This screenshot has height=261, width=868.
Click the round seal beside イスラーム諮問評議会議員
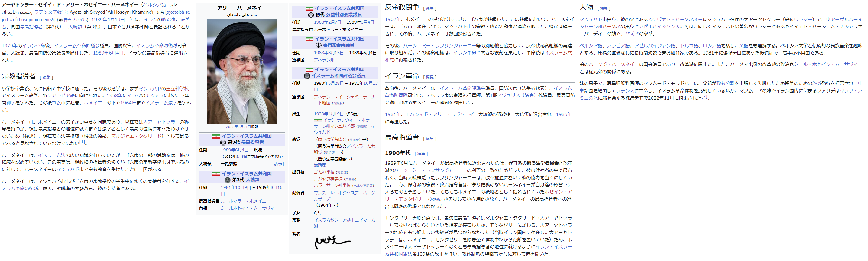coord(307,76)
